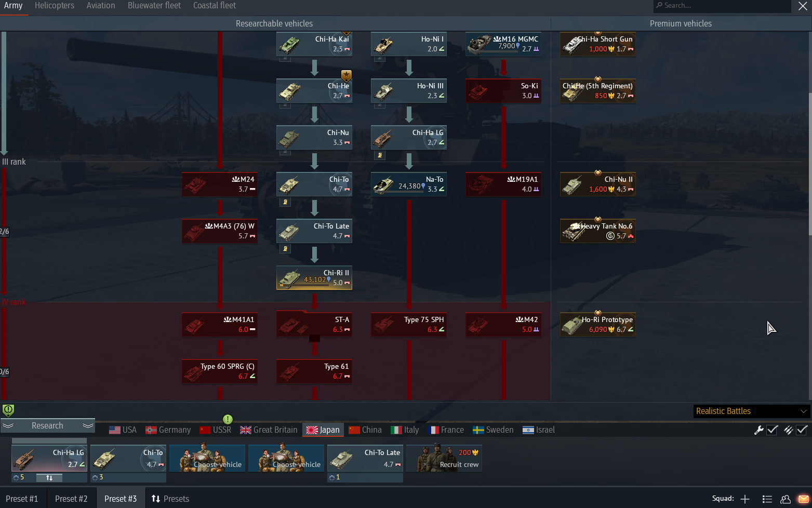This screenshot has height=508, width=812.
Task: Toggle the auto-refill ammunition checkbox
Action: point(802,430)
